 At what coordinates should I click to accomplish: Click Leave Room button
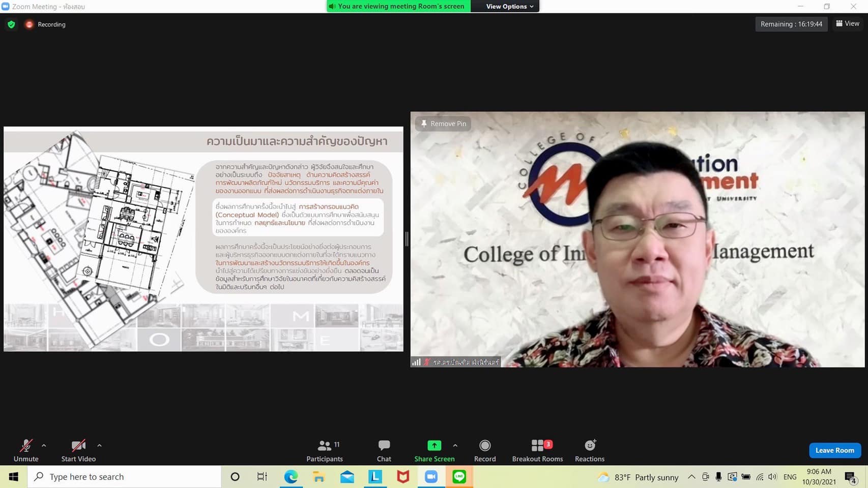[x=834, y=450]
